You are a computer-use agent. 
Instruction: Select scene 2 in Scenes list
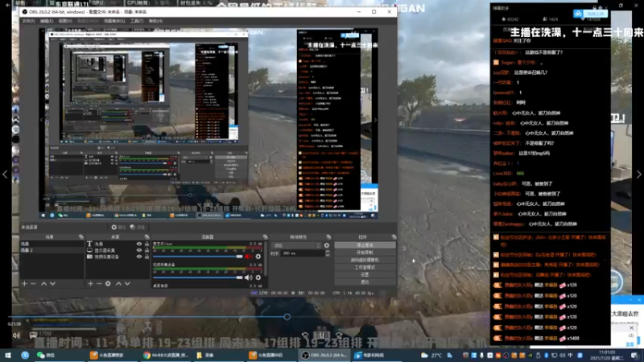click(52, 250)
